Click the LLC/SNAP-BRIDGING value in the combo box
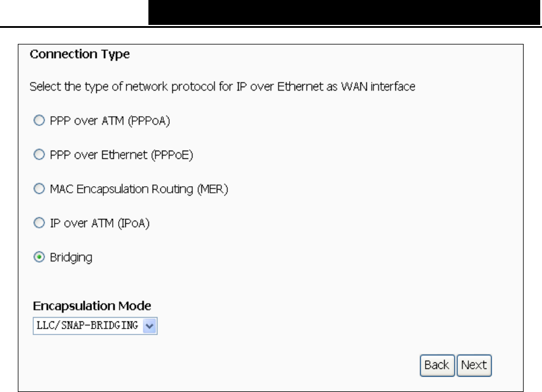Screen dimensions: 542x392 click(x=87, y=326)
